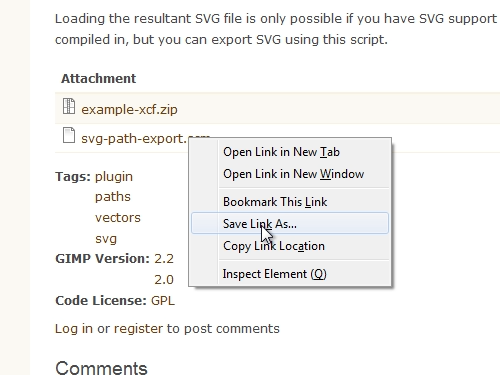Click the GIMP Version 2.2 link
500x375 pixels.
click(x=164, y=259)
